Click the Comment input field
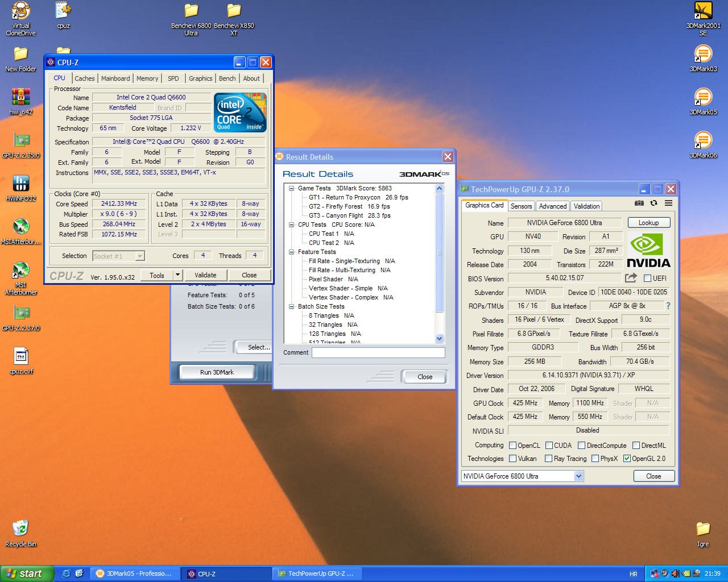The height and width of the screenshot is (582, 728). 378,353
